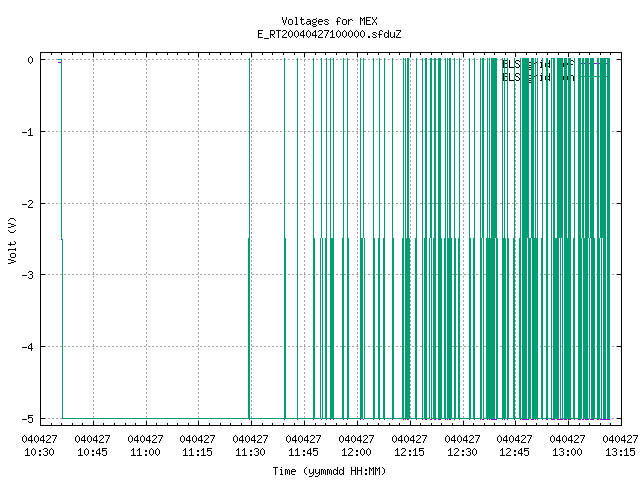Select the filename 'E_RT20040427100000.sfduZ'
640x480 pixels.
coord(329,34)
